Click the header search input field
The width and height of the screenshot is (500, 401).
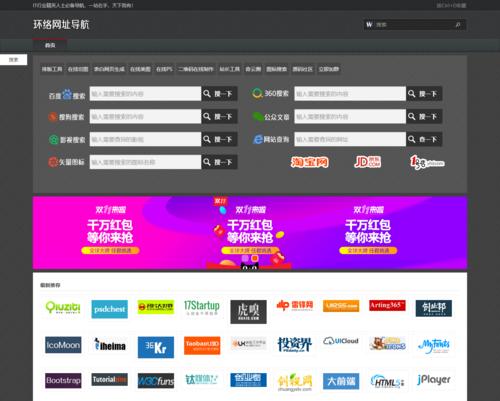pos(413,25)
